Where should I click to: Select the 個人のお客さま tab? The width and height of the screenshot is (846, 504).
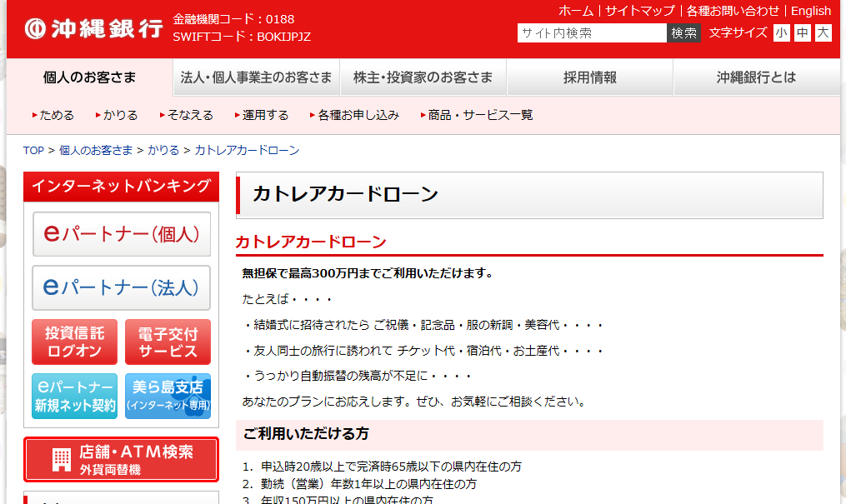pos(89,77)
